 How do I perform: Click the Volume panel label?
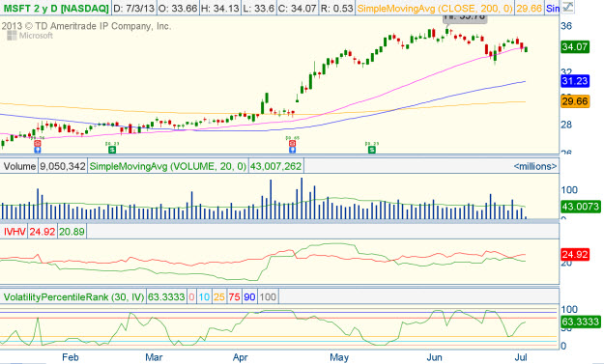pyautogui.click(x=19, y=166)
